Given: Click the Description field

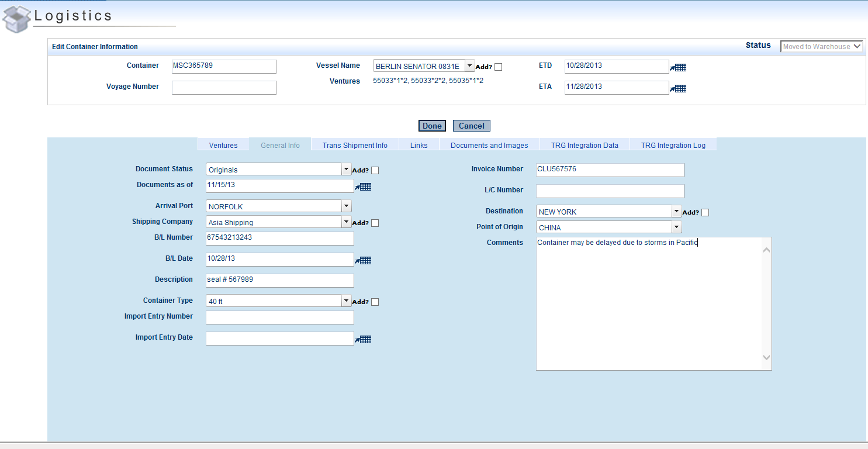Looking at the screenshot, I should [280, 280].
